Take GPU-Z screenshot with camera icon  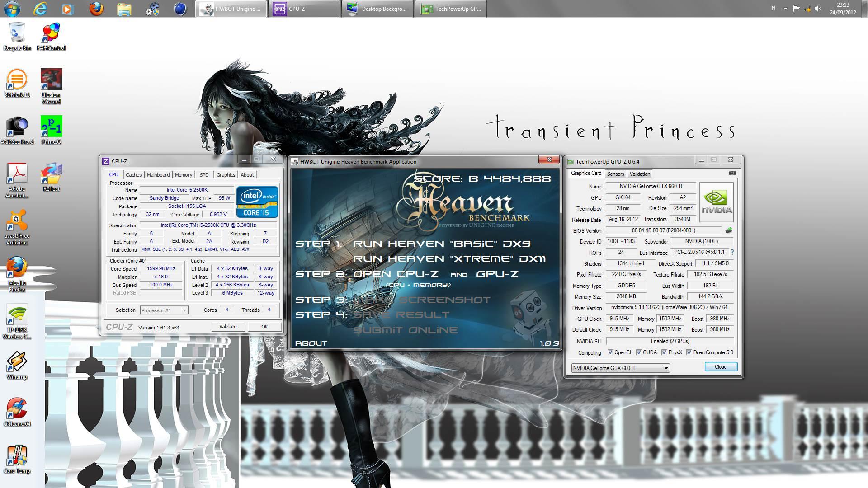[x=732, y=173]
